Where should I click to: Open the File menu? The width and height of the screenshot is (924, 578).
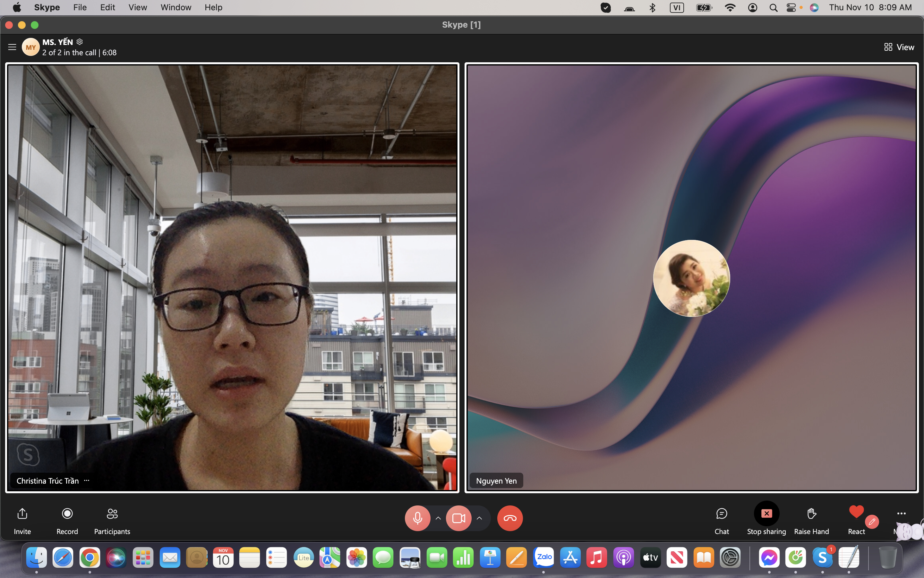pos(80,7)
